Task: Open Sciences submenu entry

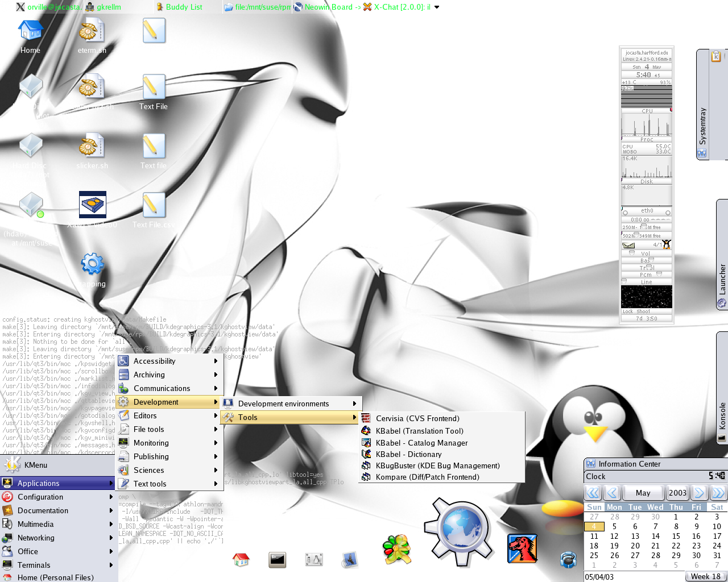Action: [x=169, y=470]
